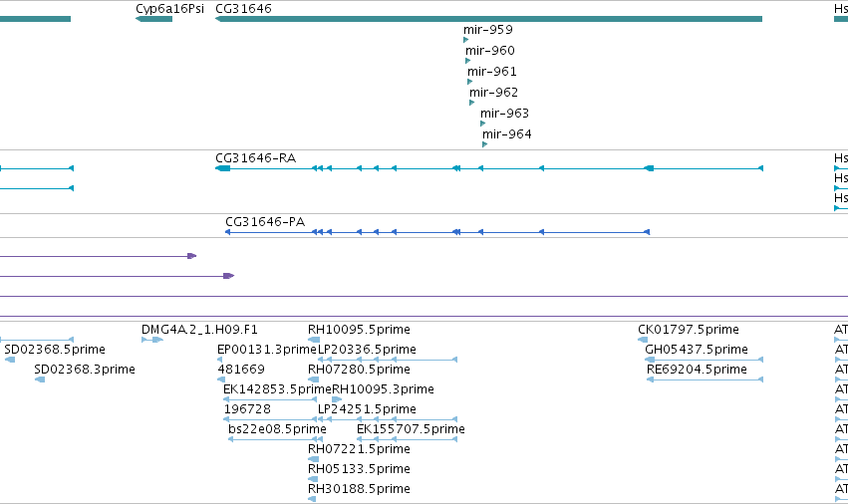Click the mir-959 arrow glyph
The height and width of the screenshot is (504, 848).
[x=465, y=40]
